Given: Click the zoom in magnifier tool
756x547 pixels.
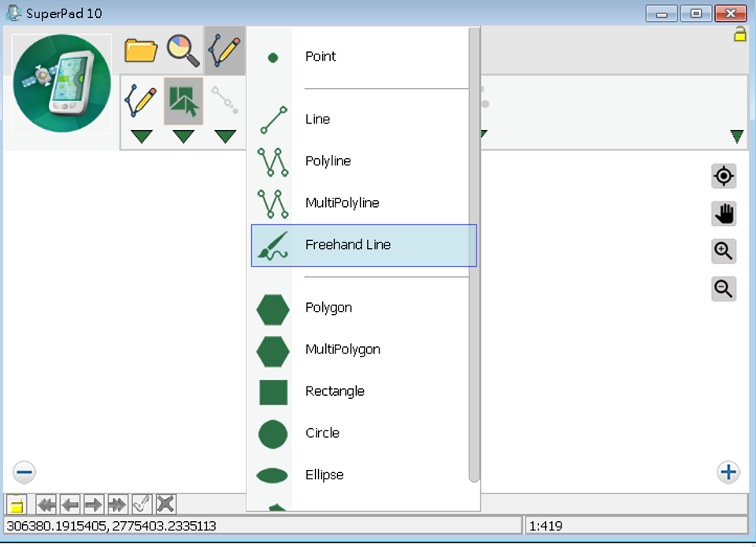Looking at the screenshot, I should [x=724, y=251].
